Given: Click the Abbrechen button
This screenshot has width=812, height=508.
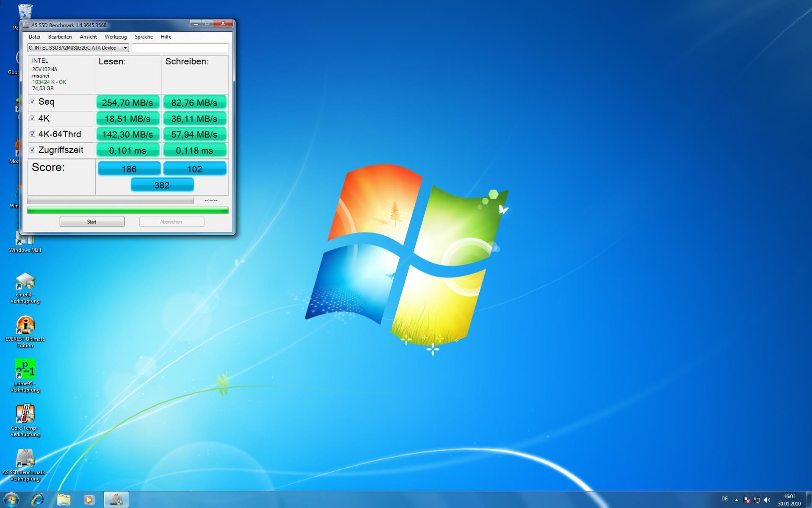Looking at the screenshot, I should [x=171, y=222].
